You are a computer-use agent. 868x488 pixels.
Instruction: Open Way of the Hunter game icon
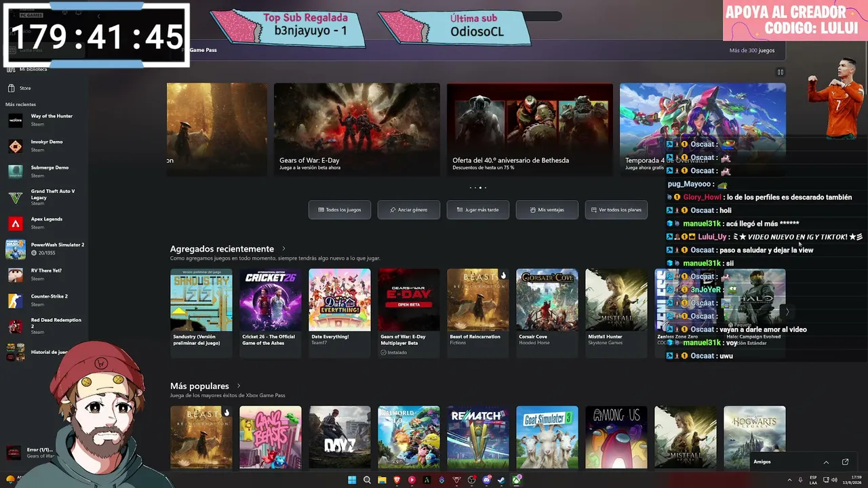(15, 120)
